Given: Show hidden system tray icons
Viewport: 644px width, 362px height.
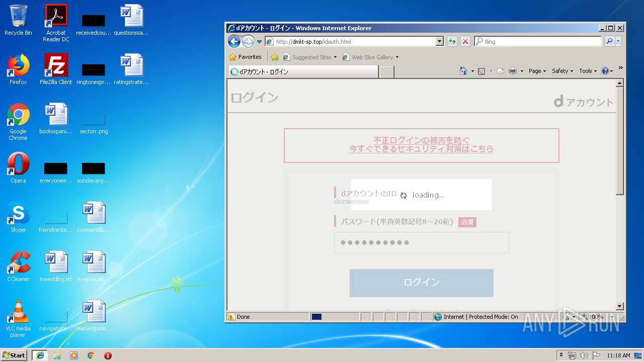Looking at the screenshot, I should (561, 355).
